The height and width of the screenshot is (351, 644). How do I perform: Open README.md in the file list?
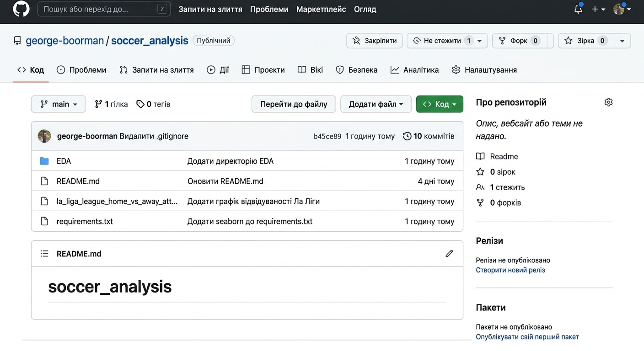tap(78, 181)
